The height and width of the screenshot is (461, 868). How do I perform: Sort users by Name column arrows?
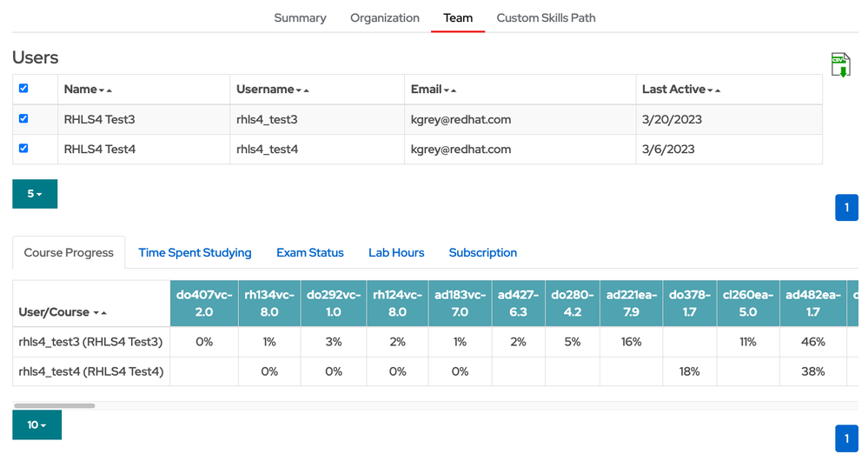click(x=105, y=90)
